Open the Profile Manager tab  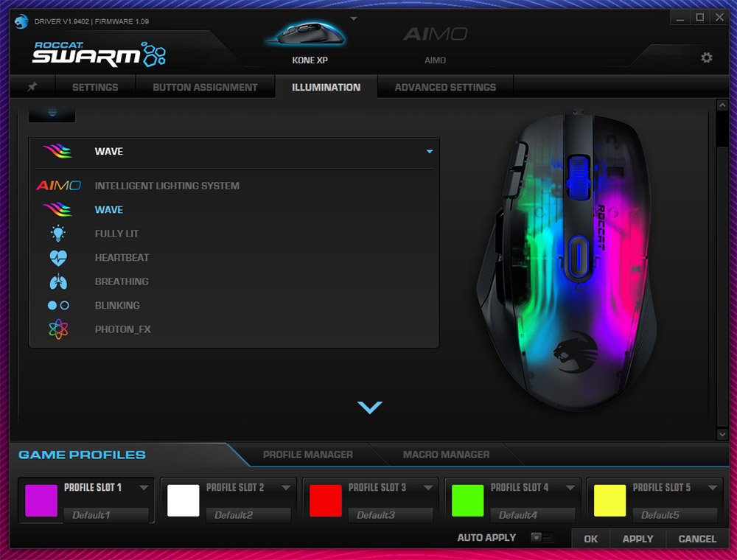click(x=308, y=455)
